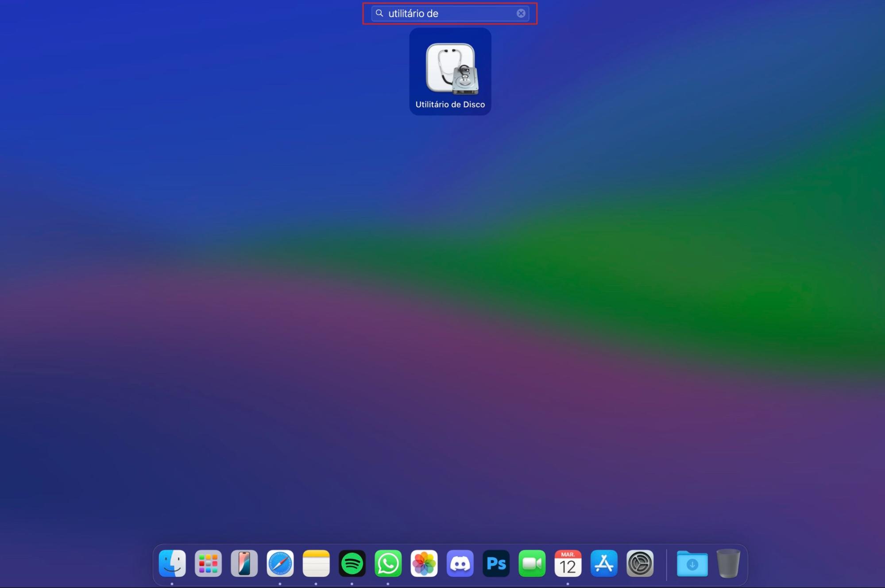Start FaceTime from the Dock
Image resolution: width=885 pixels, height=588 pixels.
532,564
